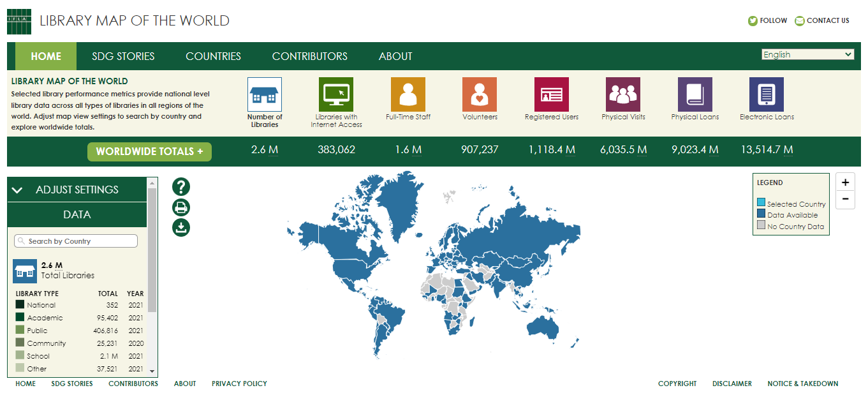The height and width of the screenshot is (418, 868).
Task: Select Libraries with Internet Access icon
Action: pyautogui.click(x=336, y=94)
